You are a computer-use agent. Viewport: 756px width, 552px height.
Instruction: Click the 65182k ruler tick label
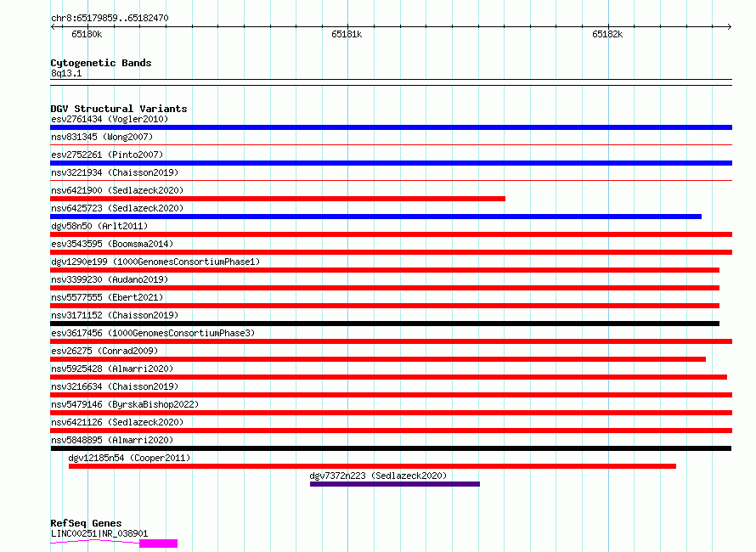click(x=607, y=34)
